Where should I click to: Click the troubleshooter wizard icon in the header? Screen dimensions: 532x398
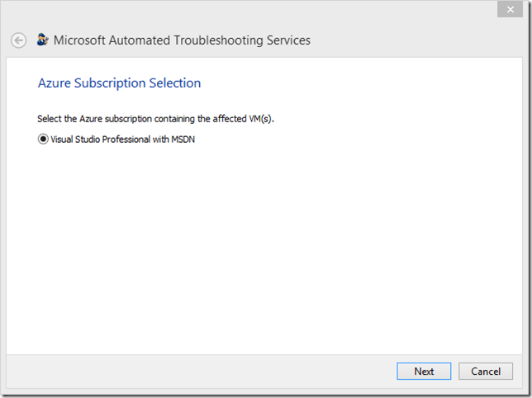[43, 40]
